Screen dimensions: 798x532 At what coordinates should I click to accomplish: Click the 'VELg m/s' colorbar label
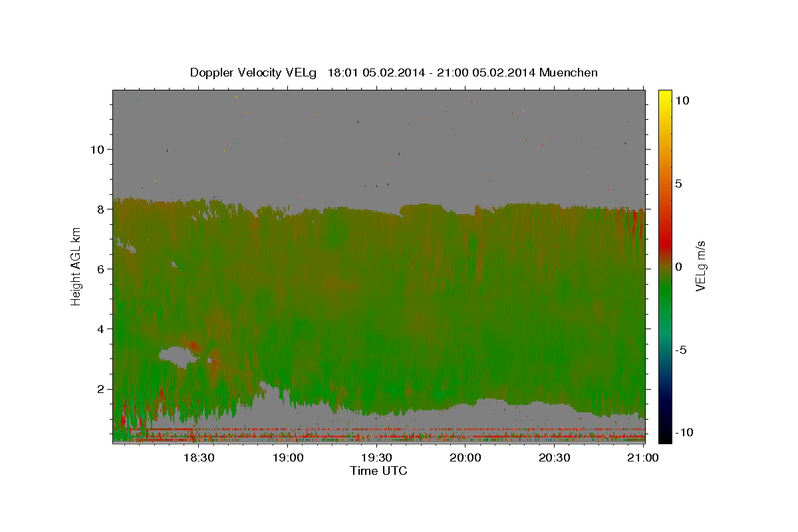tap(700, 266)
